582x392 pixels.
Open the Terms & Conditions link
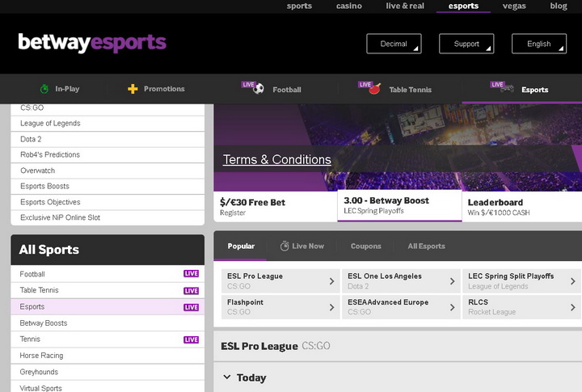(277, 159)
